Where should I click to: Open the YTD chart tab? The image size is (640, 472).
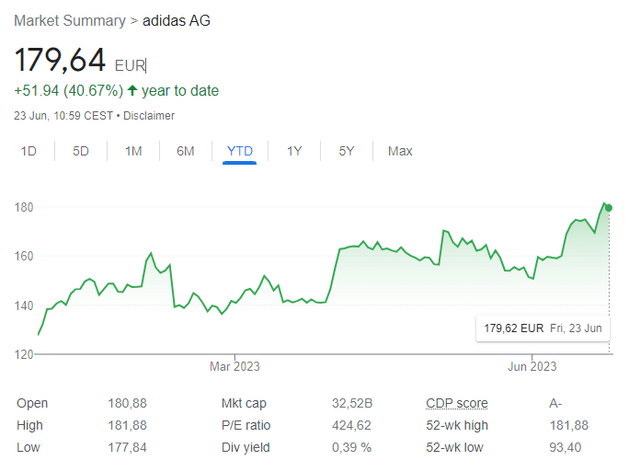pyautogui.click(x=240, y=151)
